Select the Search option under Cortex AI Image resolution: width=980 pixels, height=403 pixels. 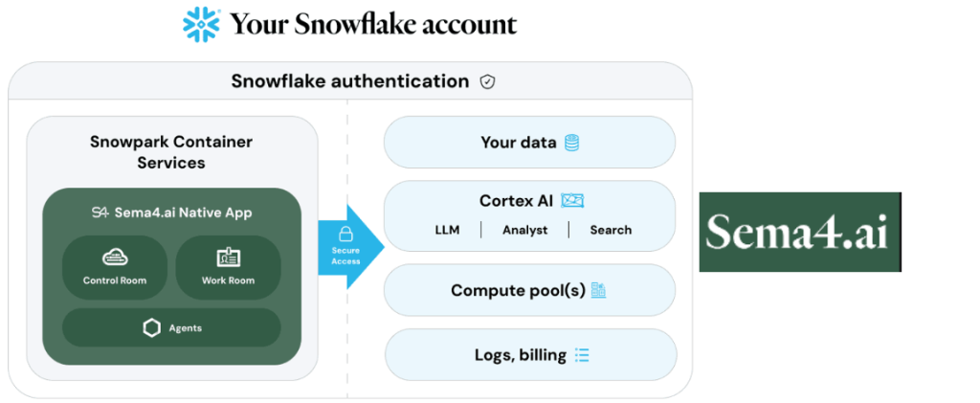coord(611,230)
